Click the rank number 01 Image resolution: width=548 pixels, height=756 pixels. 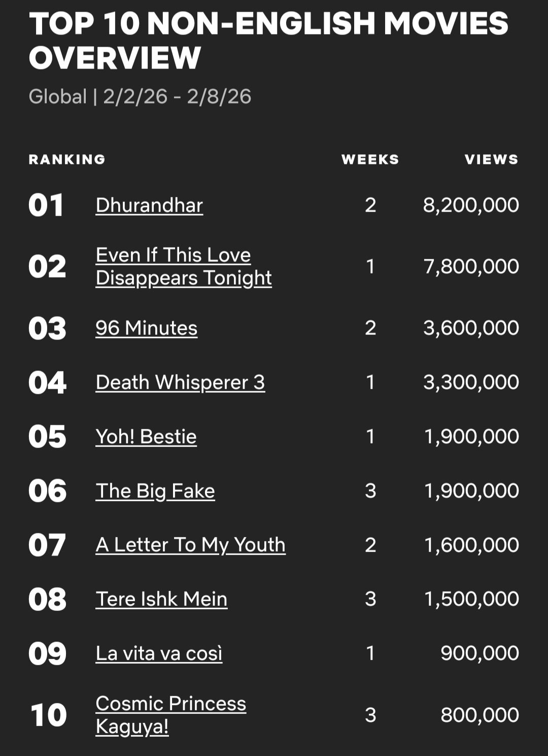point(46,205)
